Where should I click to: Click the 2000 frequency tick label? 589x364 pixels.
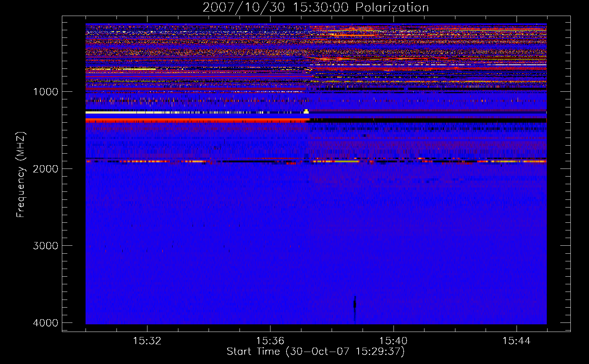click(46, 169)
